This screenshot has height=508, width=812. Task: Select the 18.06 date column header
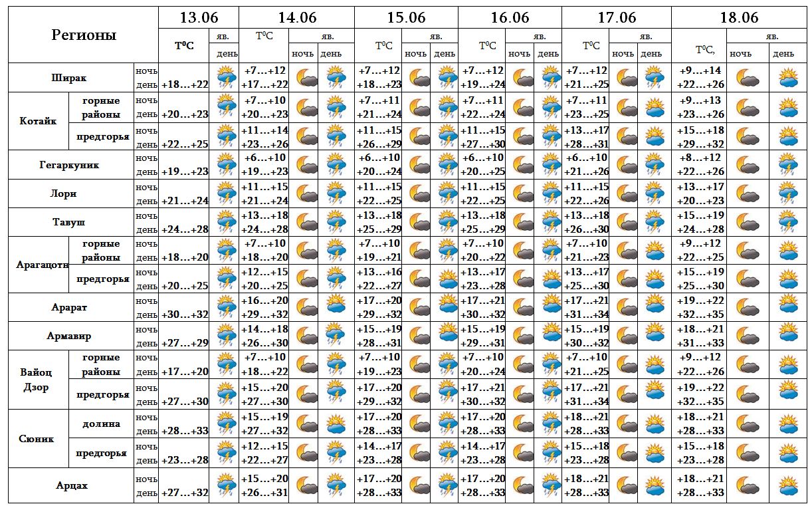[x=739, y=17]
